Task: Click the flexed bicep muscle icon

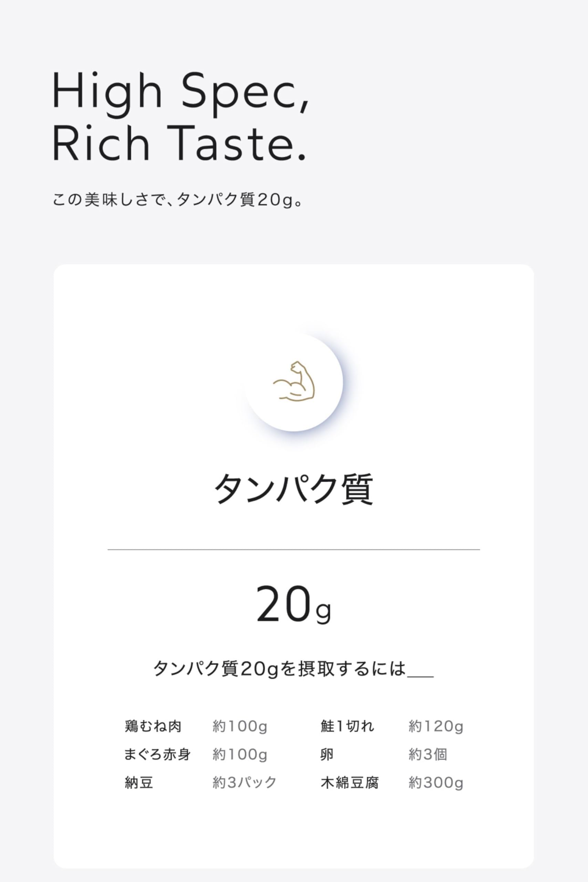Action: (x=293, y=381)
